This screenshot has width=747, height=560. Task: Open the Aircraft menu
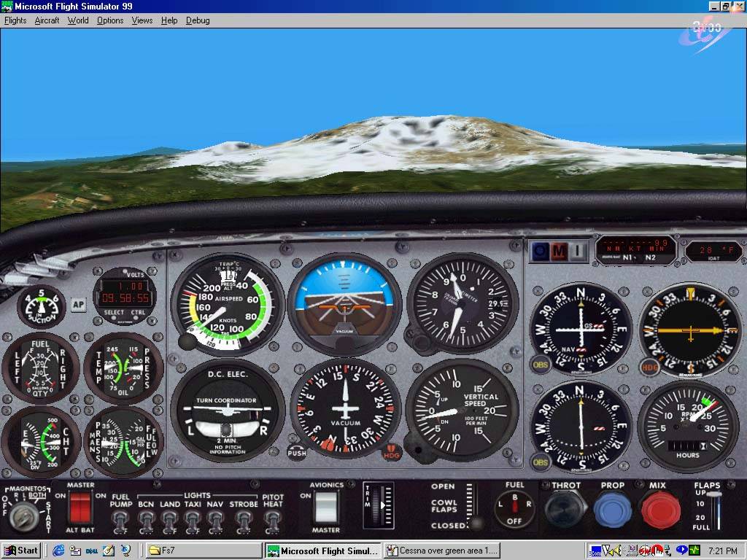(47, 20)
